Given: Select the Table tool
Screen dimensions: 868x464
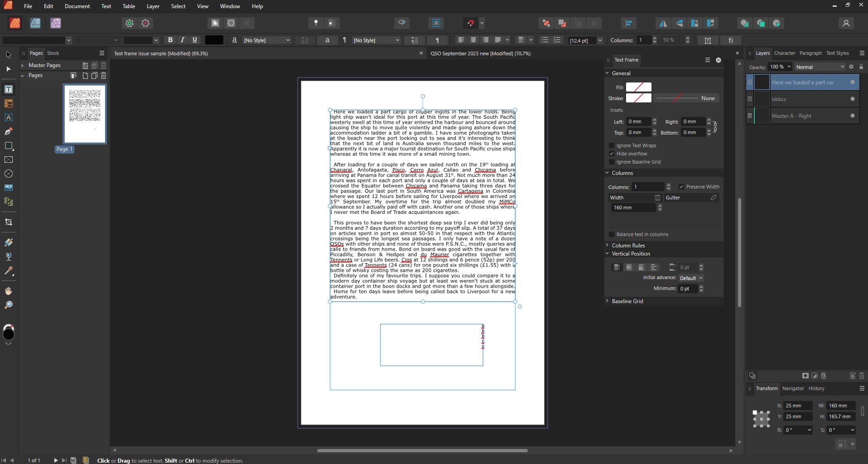Looking at the screenshot, I should click(x=8, y=103).
